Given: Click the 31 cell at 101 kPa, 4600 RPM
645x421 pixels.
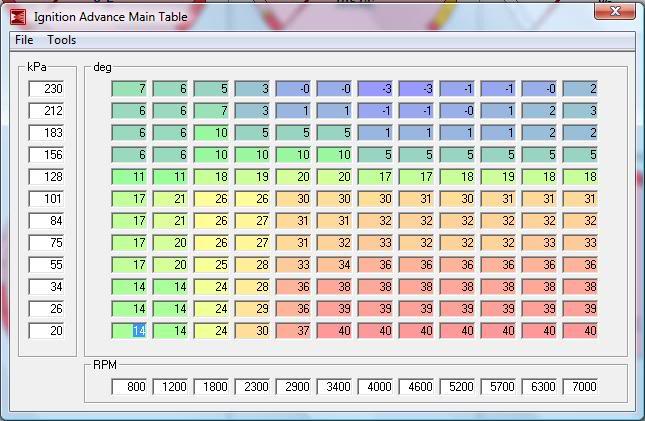Looking at the screenshot, I should (416, 199).
